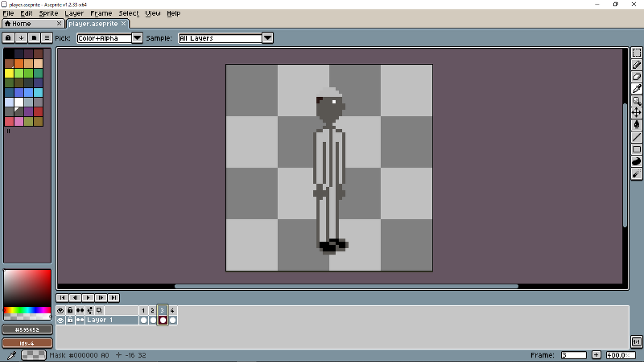Click the palette sort arrow icon
Screen dimensions: 644x362
(x=21, y=38)
